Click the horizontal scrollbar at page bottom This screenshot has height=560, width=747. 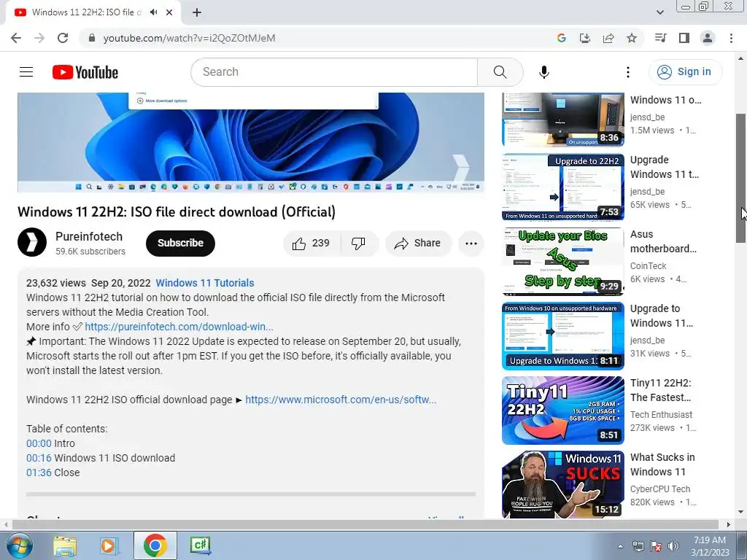click(x=365, y=524)
